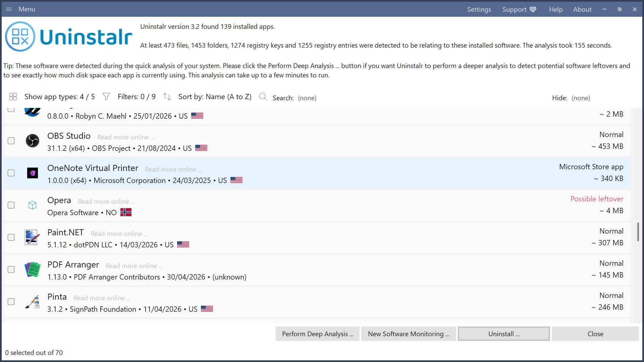The height and width of the screenshot is (362, 644).
Task: Click the US flag beside OBS Project
Action: point(201,148)
